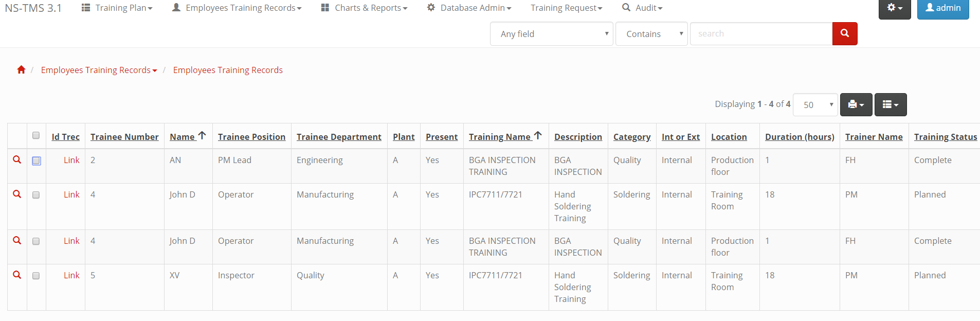This screenshot has height=321, width=980.
Task: Open the Training Plan menu
Action: tap(117, 8)
